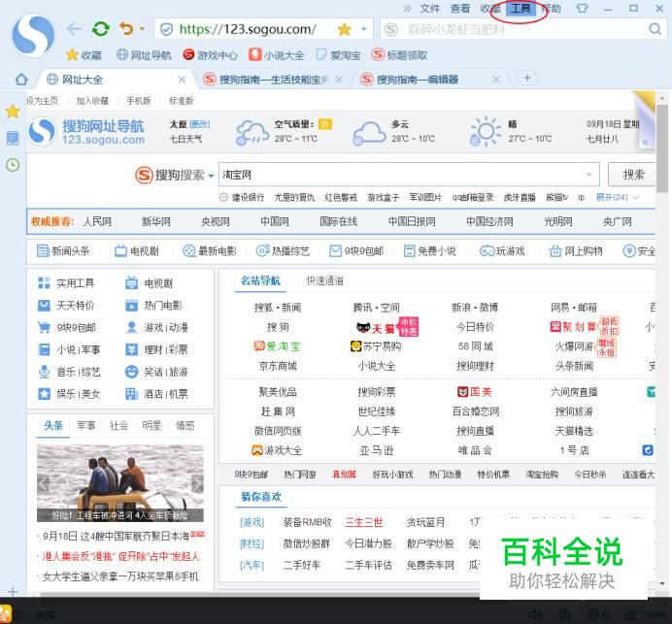Expand the undo history dropdown arrow
Screen dimensions: 672x624
pyautogui.click(x=142, y=29)
